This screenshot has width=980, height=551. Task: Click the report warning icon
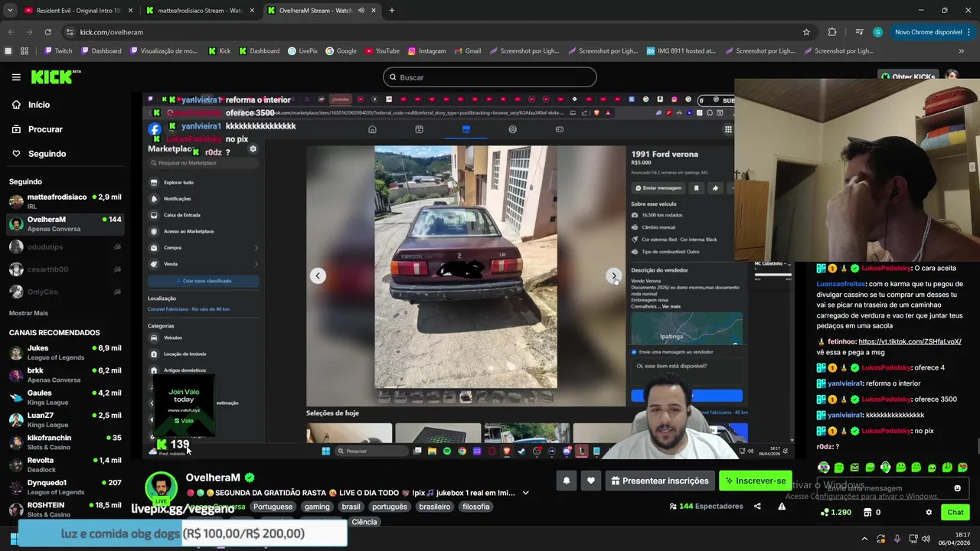coord(782,506)
